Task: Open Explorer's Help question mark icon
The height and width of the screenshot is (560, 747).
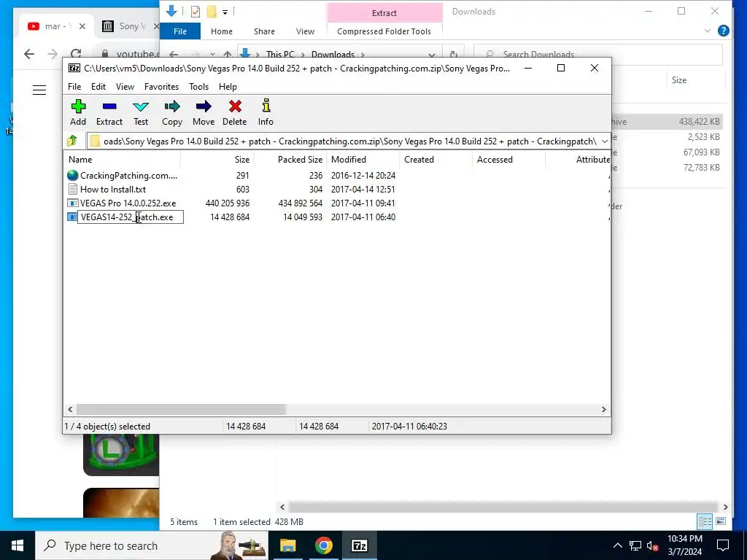Action: tap(723, 31)
